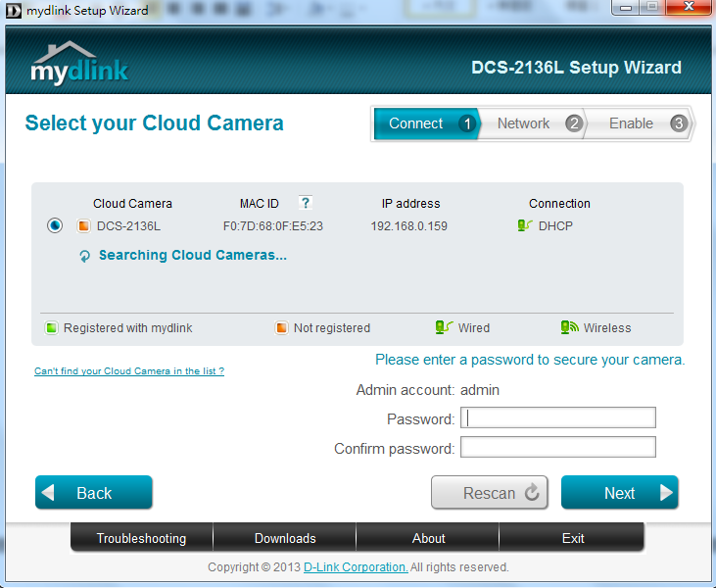Click the wired connection icon next to DHCP

pyautogui.click(x=525, y=226)
